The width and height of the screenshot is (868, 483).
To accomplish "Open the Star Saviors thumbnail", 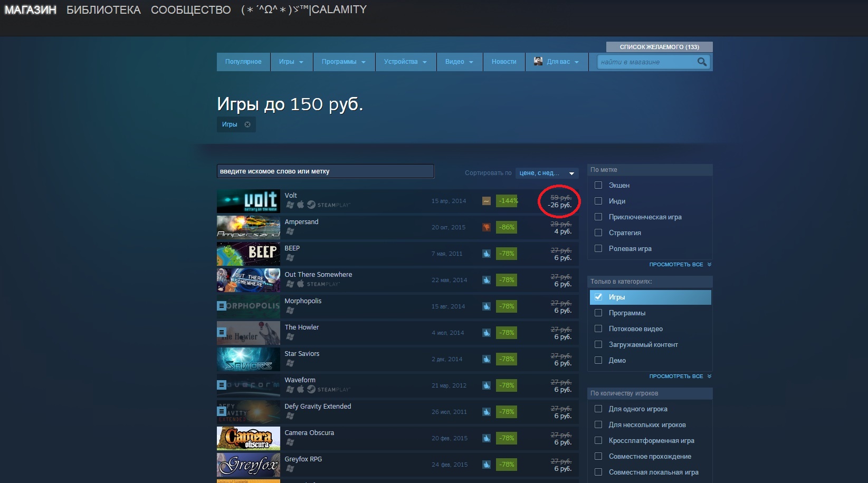I will tap(249, 359).
